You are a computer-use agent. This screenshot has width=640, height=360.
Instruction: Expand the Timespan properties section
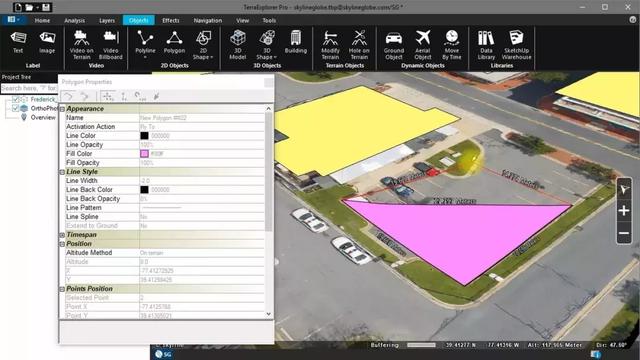pyautogui.click(x=62, y=235)
